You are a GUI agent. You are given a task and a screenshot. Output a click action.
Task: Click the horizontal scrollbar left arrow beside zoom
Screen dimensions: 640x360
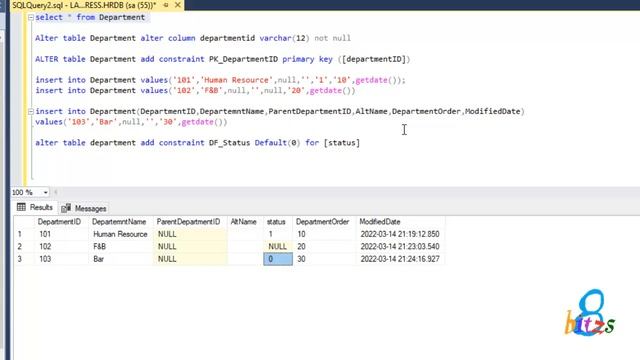tap(56, 192)
